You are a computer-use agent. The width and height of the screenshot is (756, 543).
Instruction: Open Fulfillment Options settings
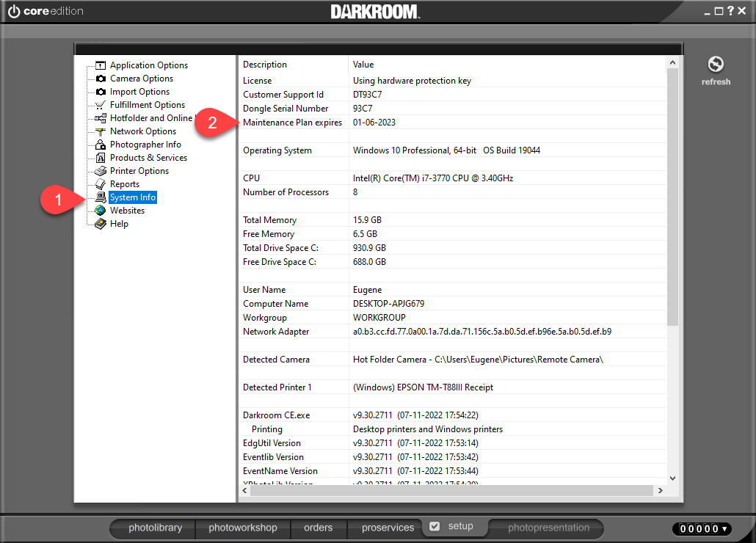148,105
